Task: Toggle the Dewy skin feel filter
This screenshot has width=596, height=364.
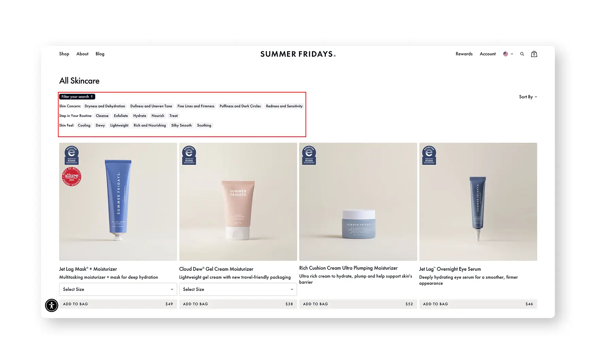Action: pos(100,125)
